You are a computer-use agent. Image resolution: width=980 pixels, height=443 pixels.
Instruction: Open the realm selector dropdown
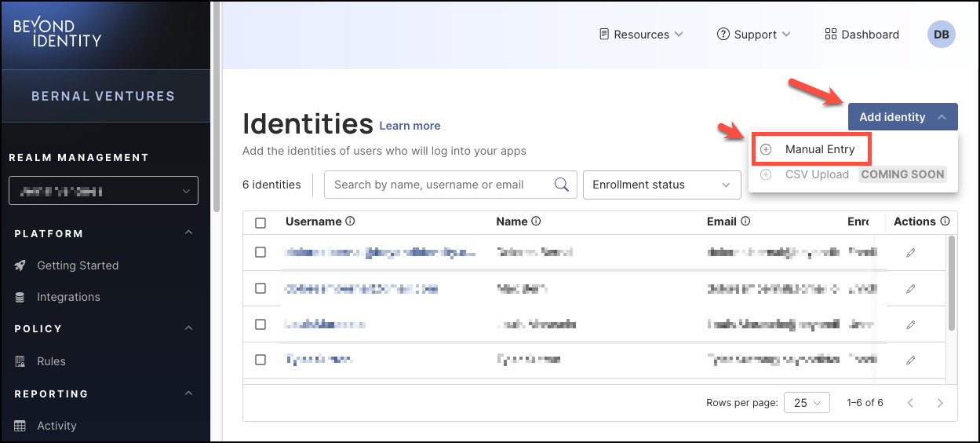(103, 190)
